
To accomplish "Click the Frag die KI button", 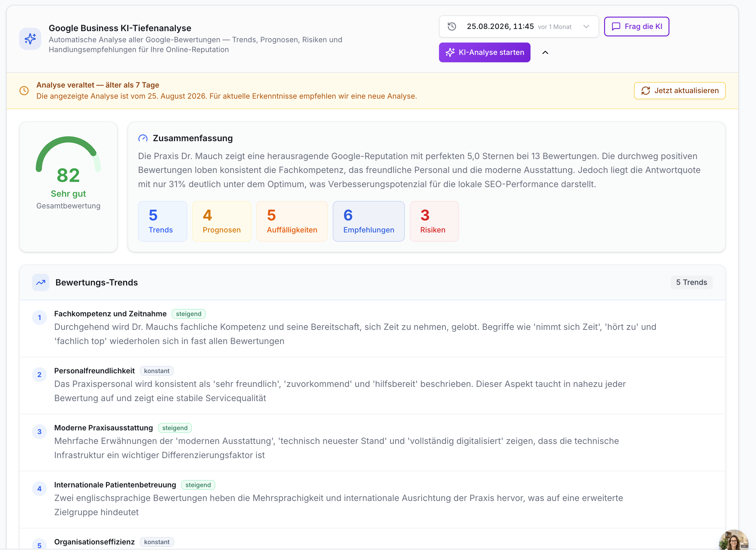I will (x=636, y=26).
